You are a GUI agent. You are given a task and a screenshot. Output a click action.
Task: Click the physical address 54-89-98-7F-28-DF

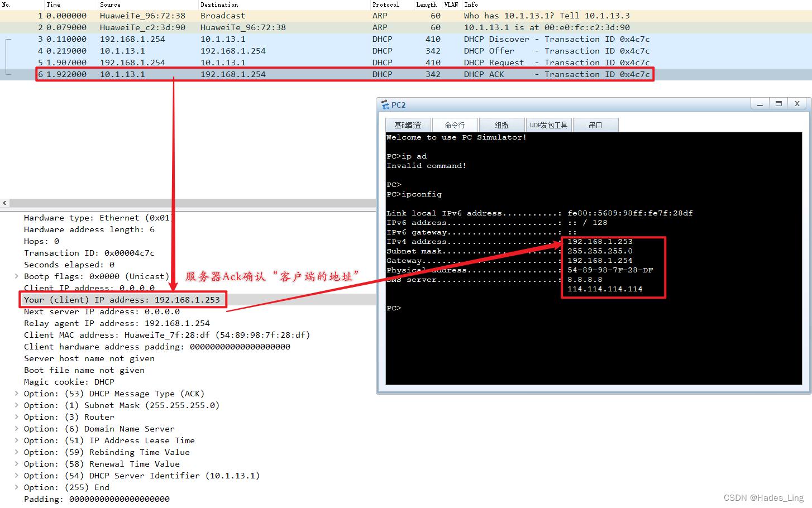[610, 270]
